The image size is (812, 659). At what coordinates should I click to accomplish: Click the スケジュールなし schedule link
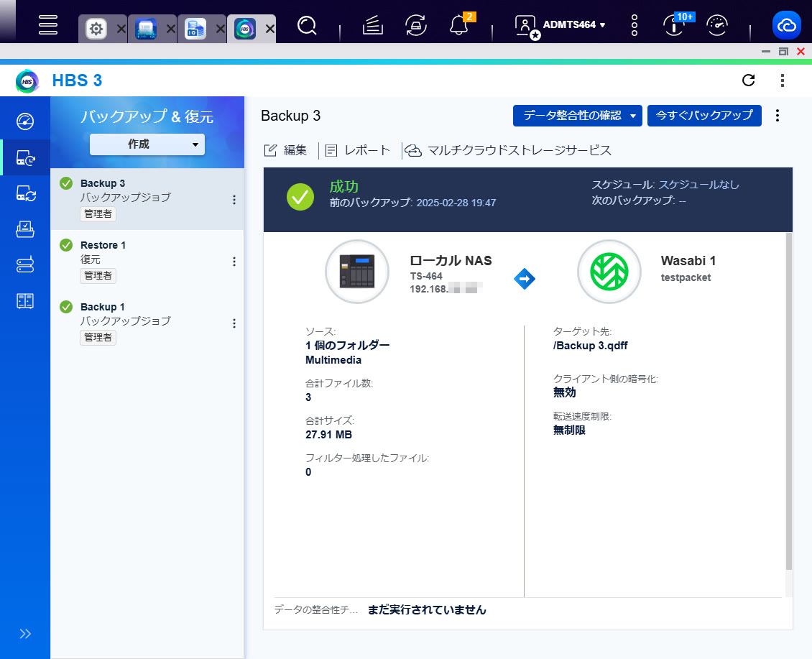point(698,185)
